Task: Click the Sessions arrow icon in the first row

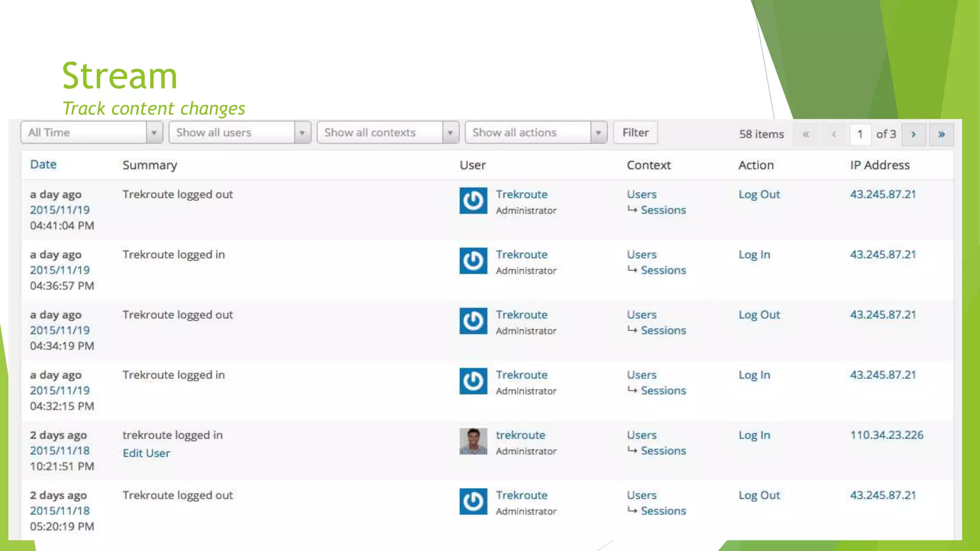Action: (x=632, y=209)
